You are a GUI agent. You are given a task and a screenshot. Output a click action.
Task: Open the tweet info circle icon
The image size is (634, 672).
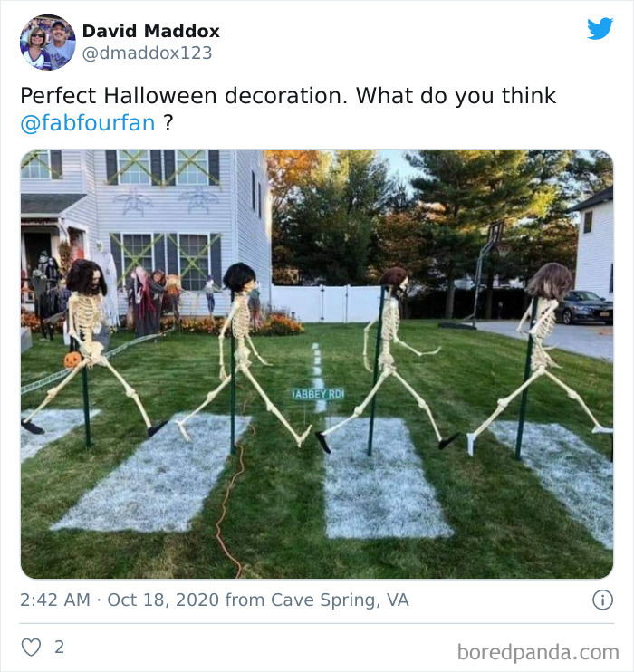pyautogui.click(x=602, y=600)
